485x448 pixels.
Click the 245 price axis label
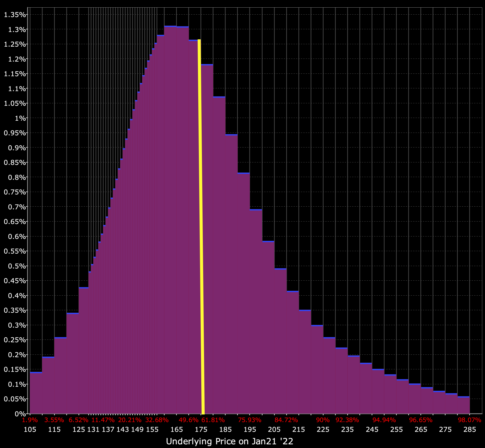[372, 429]
